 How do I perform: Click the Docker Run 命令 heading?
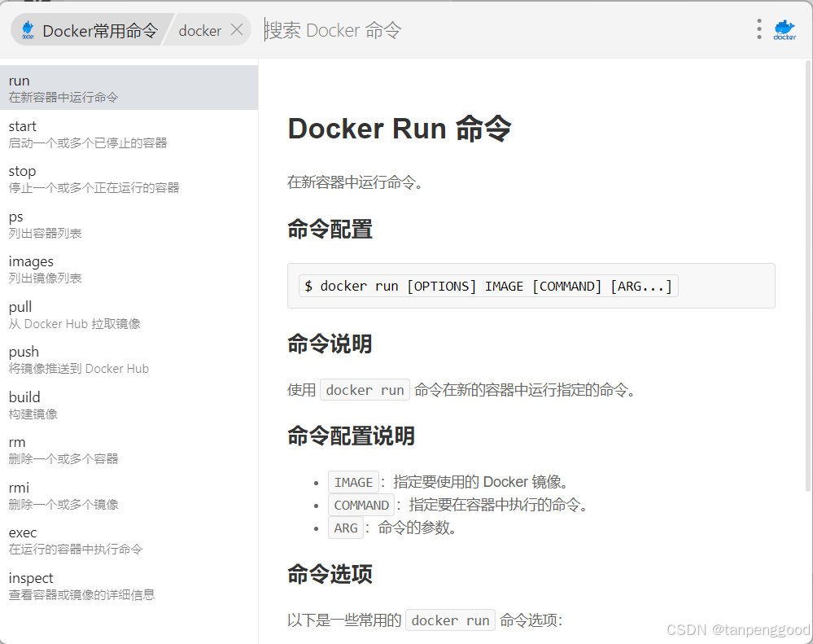(x=400, y=129)
